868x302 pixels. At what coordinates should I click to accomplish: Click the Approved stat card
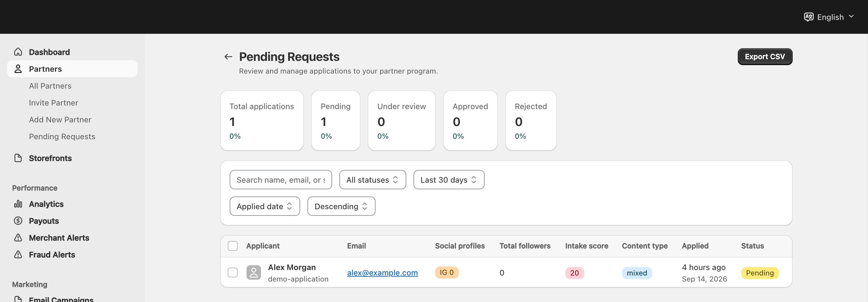[470, 120]
